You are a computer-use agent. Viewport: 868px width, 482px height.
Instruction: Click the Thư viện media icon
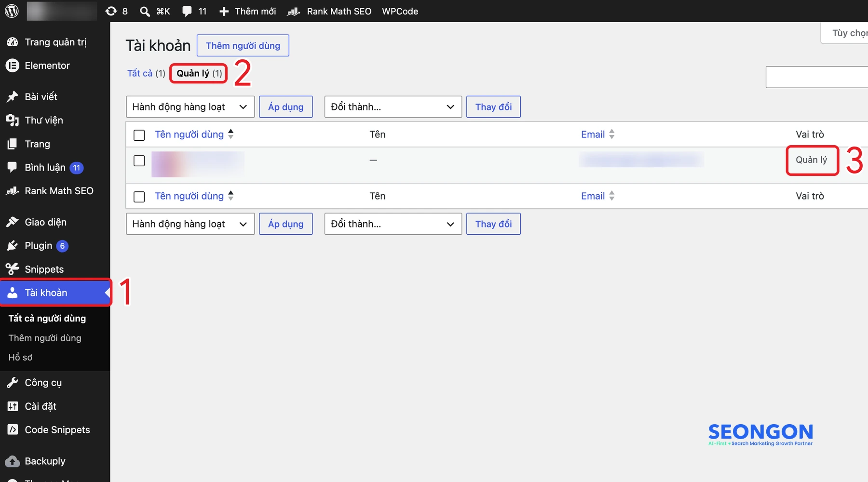pos(13,120)
